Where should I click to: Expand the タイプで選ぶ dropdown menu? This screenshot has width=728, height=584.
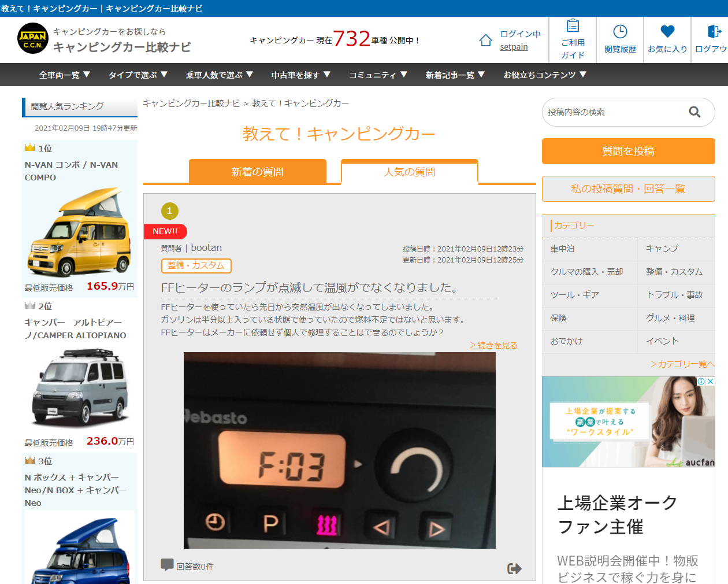tap(138, 75)
